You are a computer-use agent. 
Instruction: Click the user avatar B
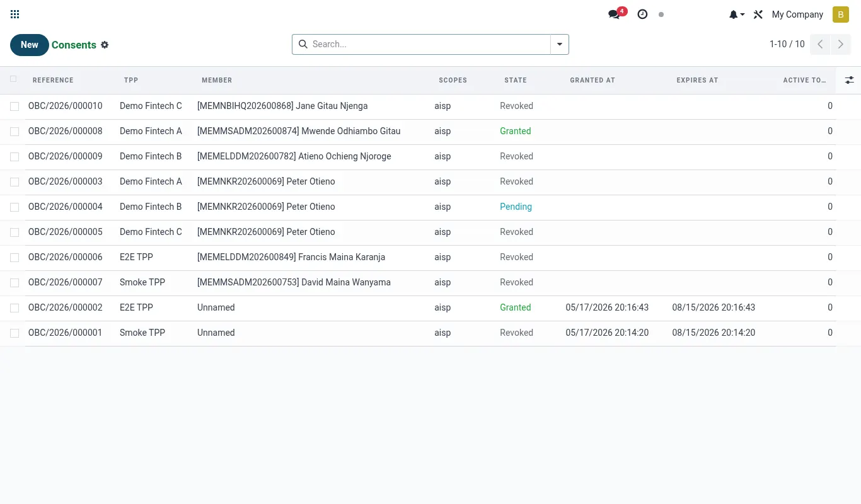click(x=841, y=14)
